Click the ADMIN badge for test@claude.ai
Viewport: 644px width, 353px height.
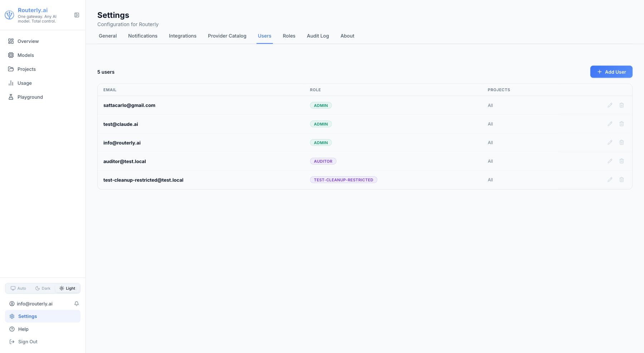[321, 124]
